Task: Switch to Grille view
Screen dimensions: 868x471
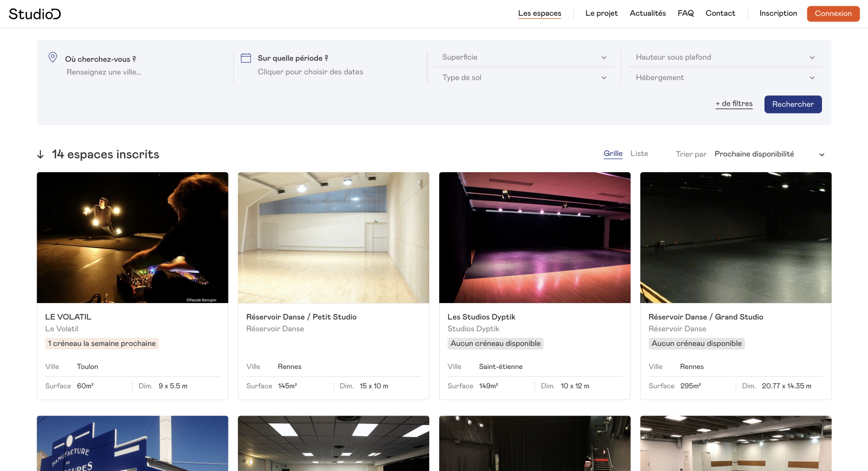Action: (613, 153)
